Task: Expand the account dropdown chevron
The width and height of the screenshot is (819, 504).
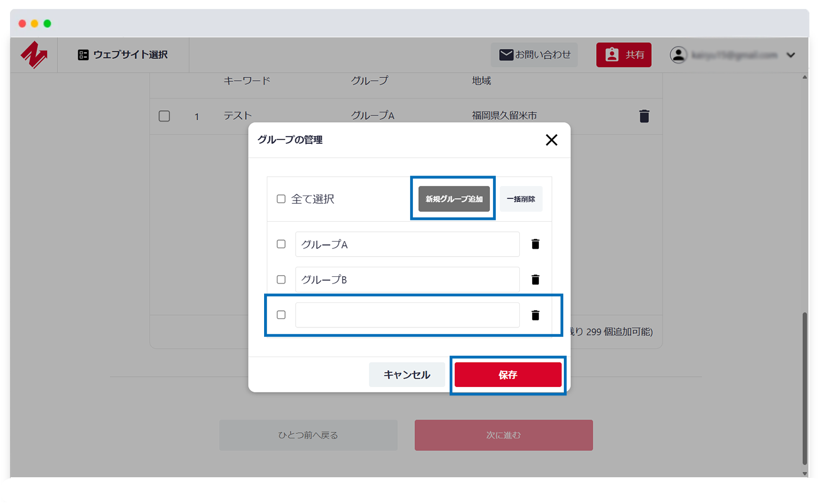Action: pyautogui.click(x=791, y=55)
